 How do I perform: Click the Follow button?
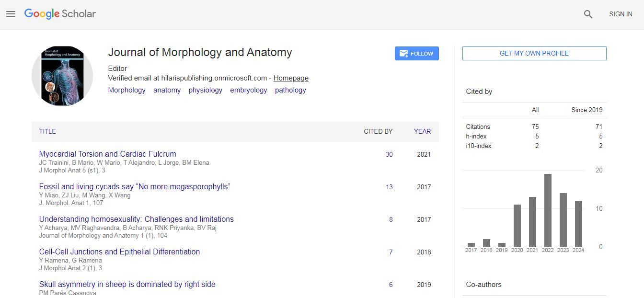click(416, 54)
